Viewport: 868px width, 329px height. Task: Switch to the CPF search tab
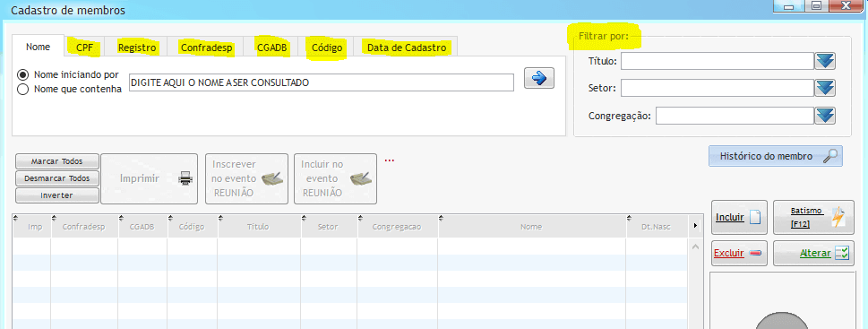pos(85,48)
